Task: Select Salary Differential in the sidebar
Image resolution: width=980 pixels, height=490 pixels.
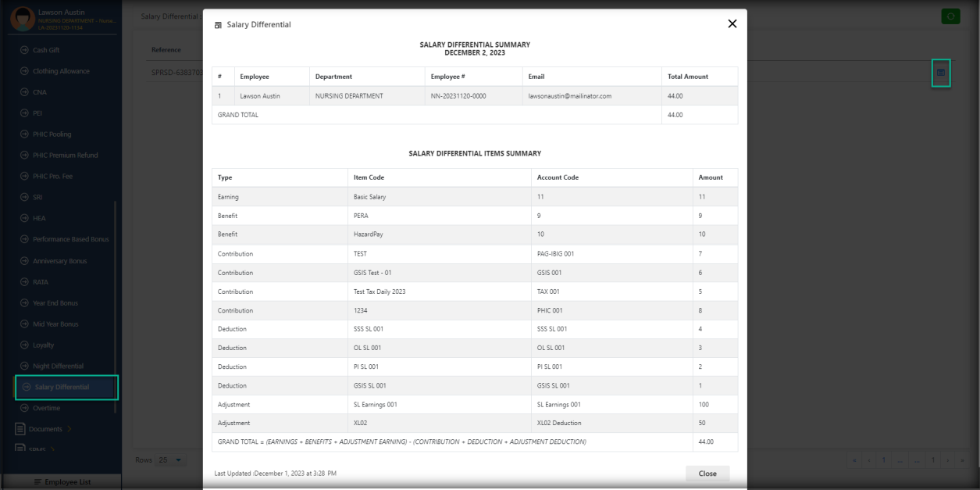Action: (x=62, y=387)
